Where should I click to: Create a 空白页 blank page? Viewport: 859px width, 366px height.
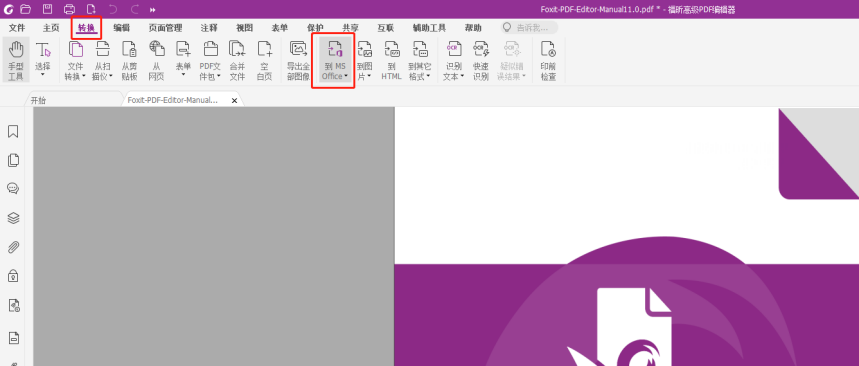click(x=265, y=60)
